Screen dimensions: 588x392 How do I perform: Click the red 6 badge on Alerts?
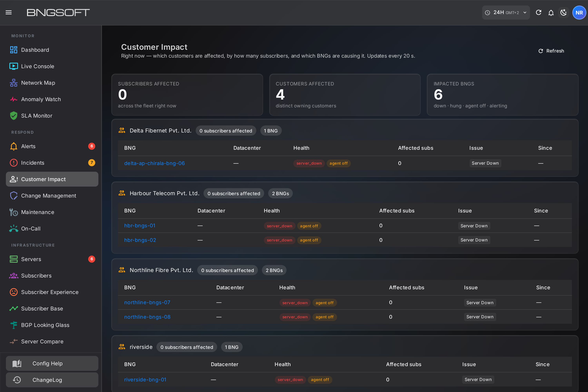92,146
